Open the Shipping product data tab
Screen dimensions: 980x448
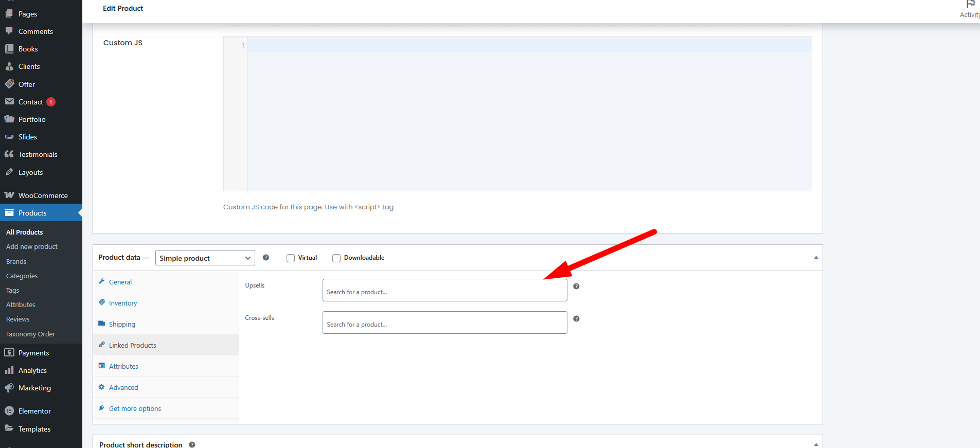tap(122, 325)
